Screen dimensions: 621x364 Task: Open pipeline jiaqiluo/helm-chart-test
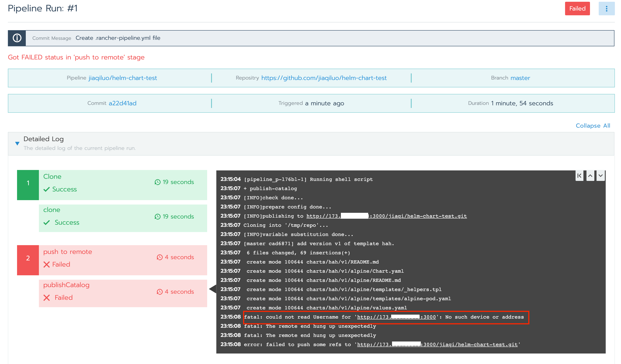(x=123, y=78)
